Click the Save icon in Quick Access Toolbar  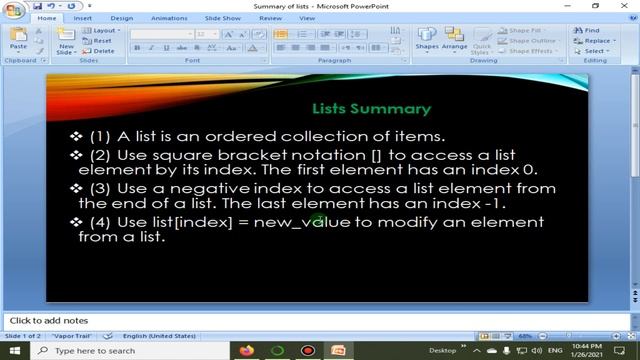(x=38, y=6)
